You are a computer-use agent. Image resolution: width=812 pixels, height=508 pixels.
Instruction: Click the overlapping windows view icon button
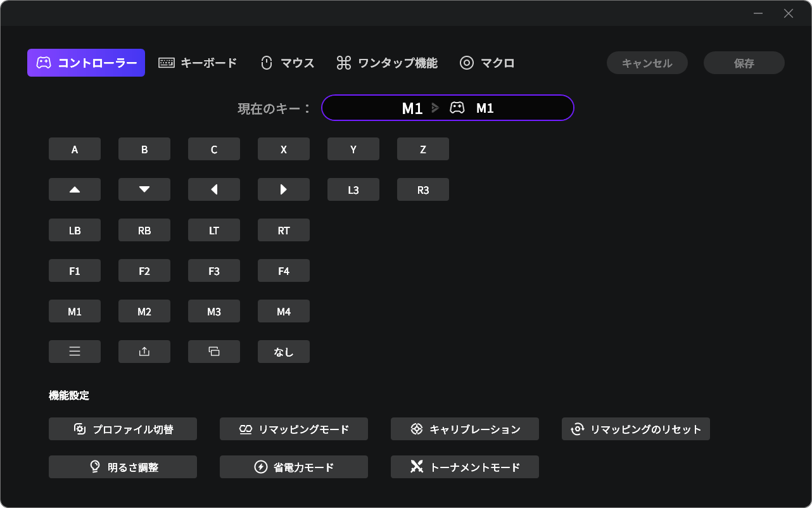214,352
